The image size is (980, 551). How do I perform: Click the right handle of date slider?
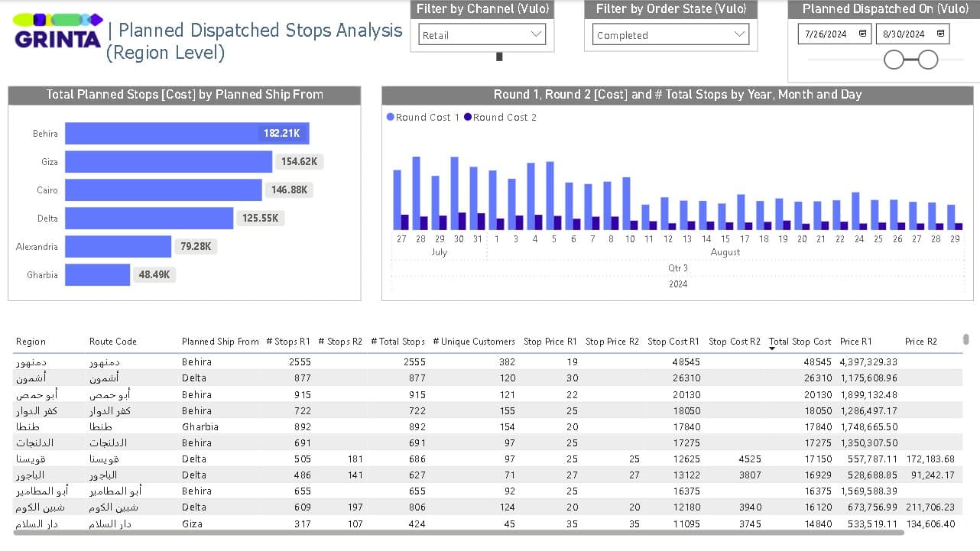point(928,60)
